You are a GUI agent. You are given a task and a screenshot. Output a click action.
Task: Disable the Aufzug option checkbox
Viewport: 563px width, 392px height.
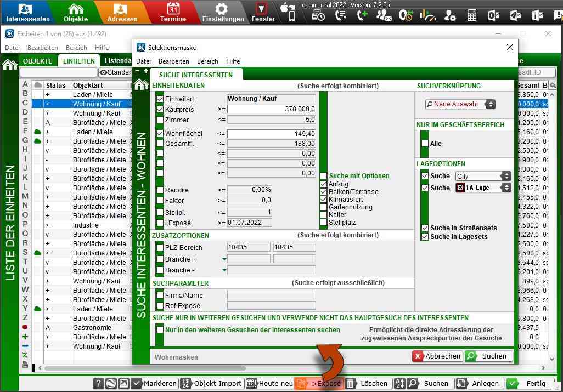(324, 184)
